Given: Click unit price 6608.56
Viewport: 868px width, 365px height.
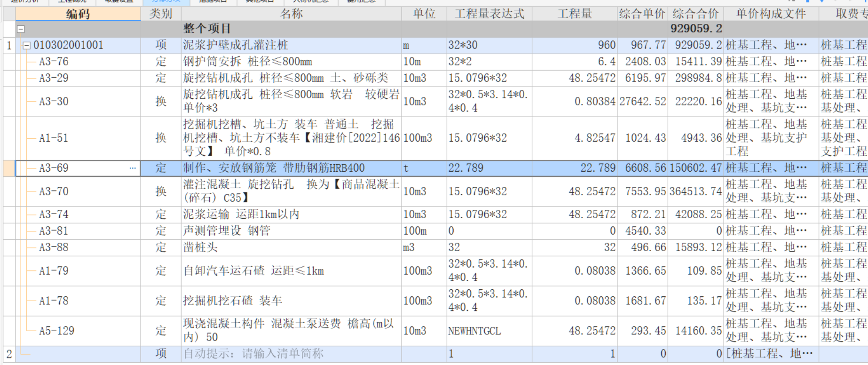Looking at the screenshot, I should (x=642, y=168).
